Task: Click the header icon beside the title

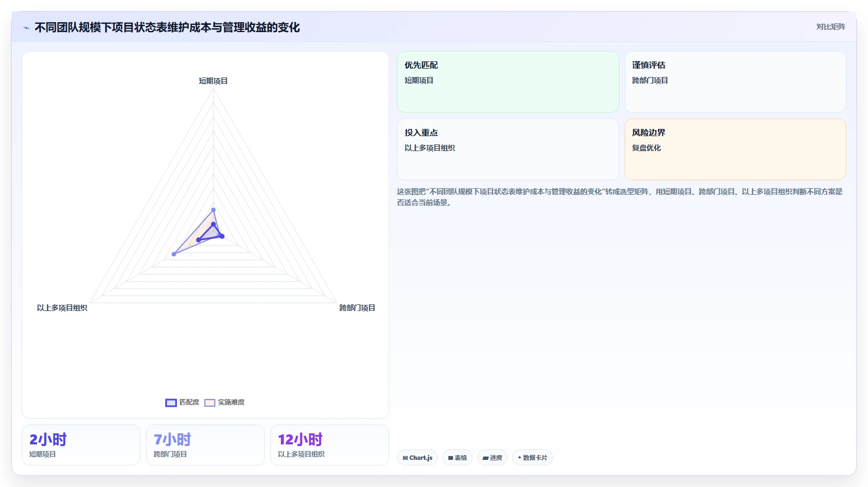Action: pyautogui.click(x=26, y=28)
